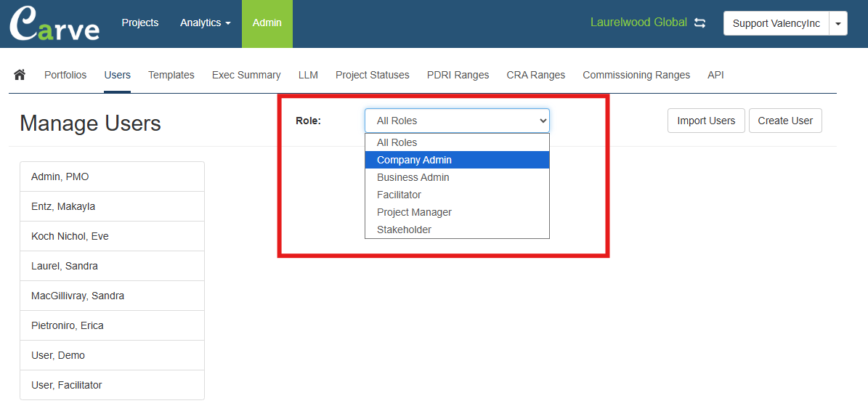Select user User, Demo
Viewport: 868px width, 414px height.
tap(113, 355)
